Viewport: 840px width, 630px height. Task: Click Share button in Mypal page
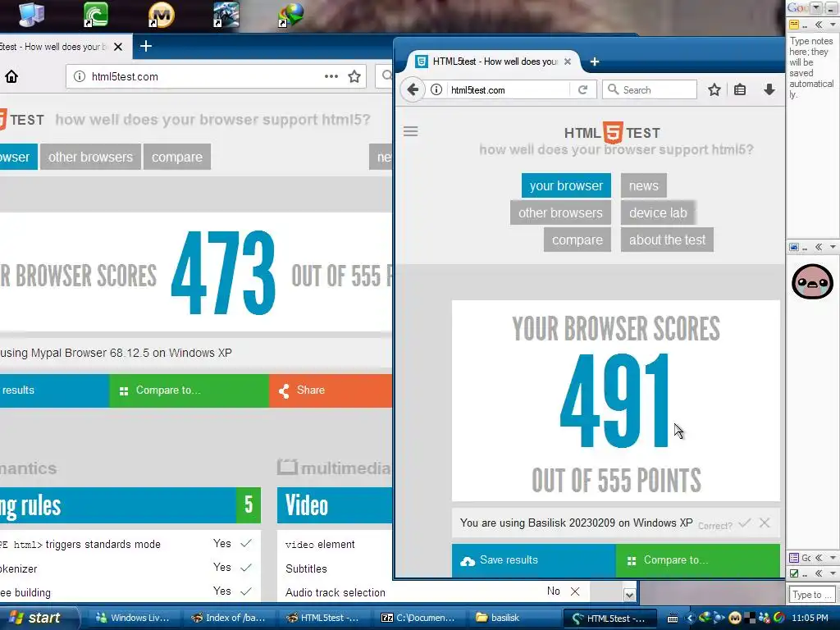click(331, 390)
